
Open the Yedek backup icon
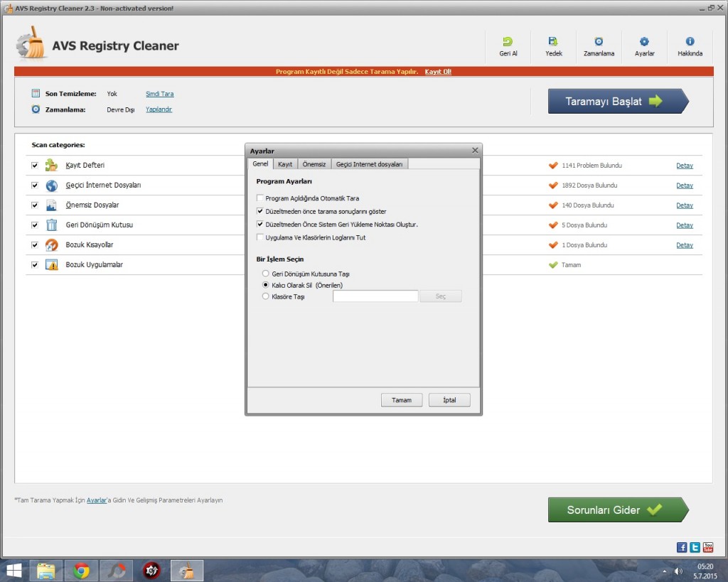pyautogui.click(x=553, y=42)
